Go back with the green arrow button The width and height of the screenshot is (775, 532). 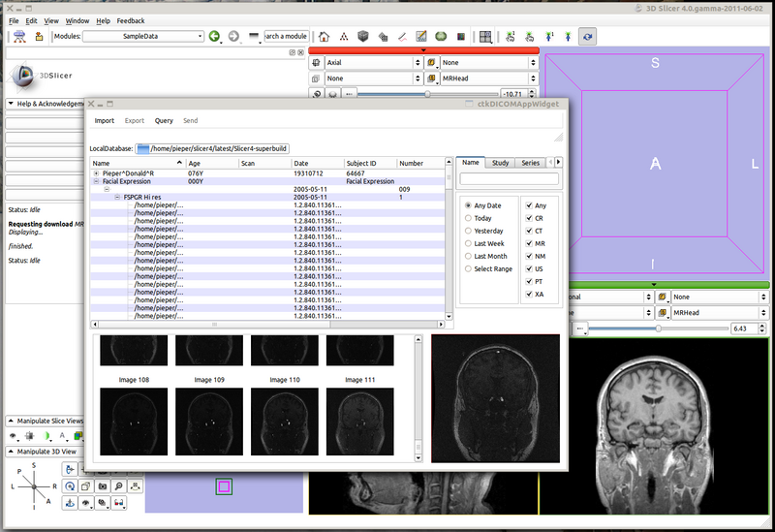tap(214, 36)
